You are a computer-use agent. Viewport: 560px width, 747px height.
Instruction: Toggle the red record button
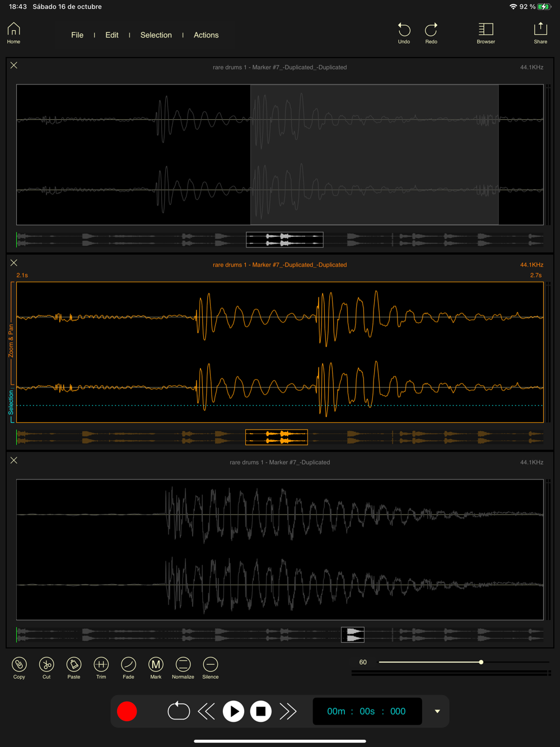coord(127,711)
